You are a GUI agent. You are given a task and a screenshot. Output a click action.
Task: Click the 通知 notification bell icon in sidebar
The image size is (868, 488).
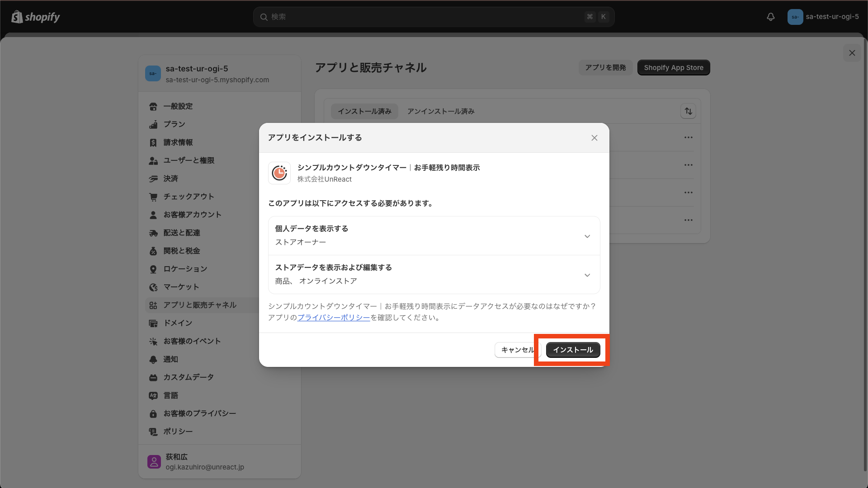(154, 359)
